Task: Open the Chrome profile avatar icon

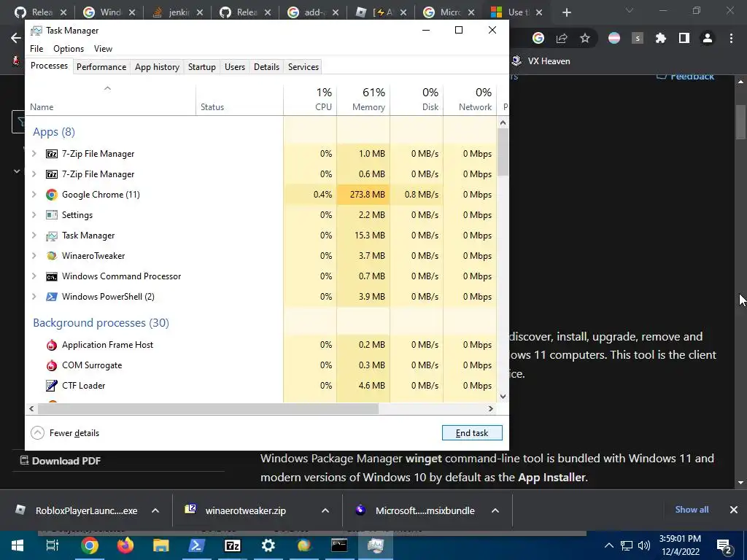Action: point(708,38)
